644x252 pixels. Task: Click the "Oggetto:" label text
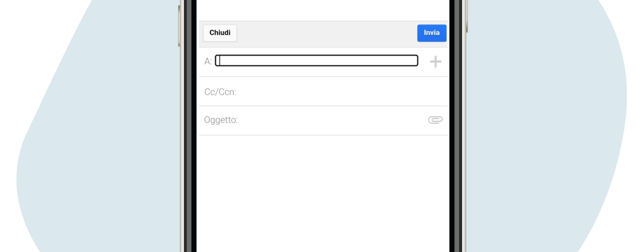click(x=221, y=120)
